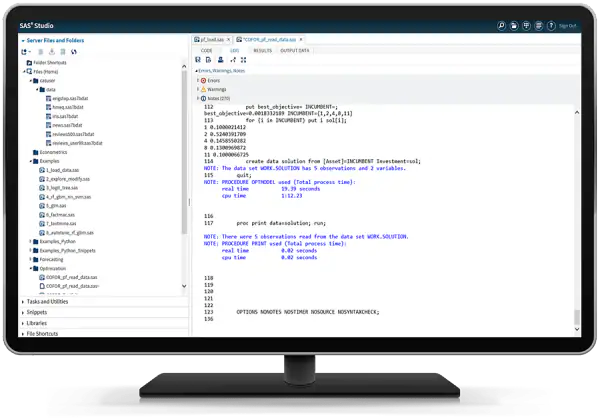The width and height of the screenshot is (600, 419).
Task: Collapse the Errors, Warnings, Notes section
Action: 196,71
